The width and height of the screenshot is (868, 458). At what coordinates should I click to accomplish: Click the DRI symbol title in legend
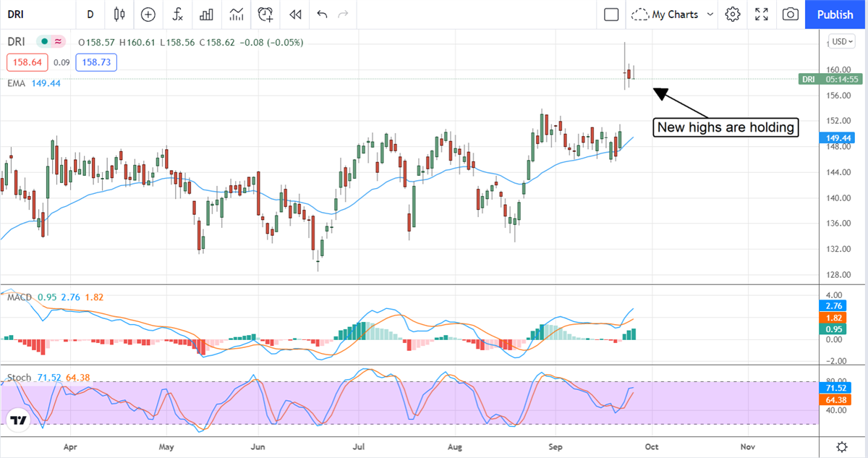[17, 42]
